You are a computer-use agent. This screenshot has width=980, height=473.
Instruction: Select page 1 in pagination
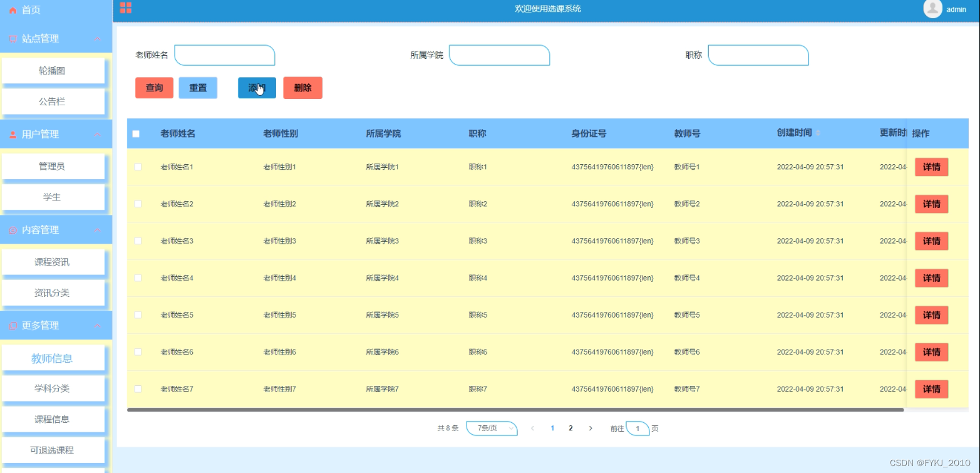tap(552, 429)
